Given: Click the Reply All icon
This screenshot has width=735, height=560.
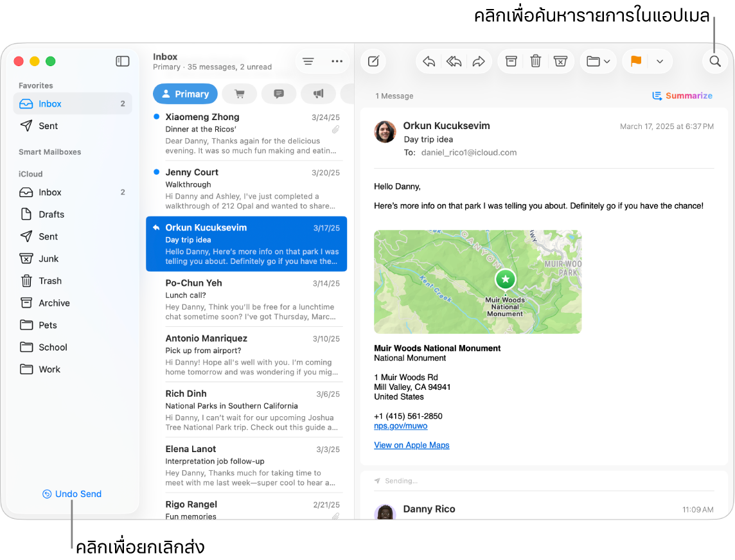Looking at the screenshot, I should (x=454, y=62).
